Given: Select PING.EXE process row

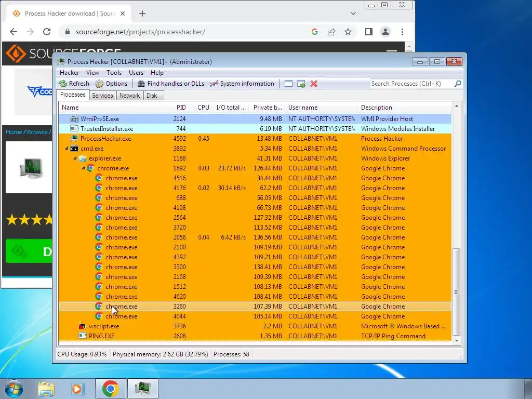Looking at the screenshot, I should click(255, 336).
